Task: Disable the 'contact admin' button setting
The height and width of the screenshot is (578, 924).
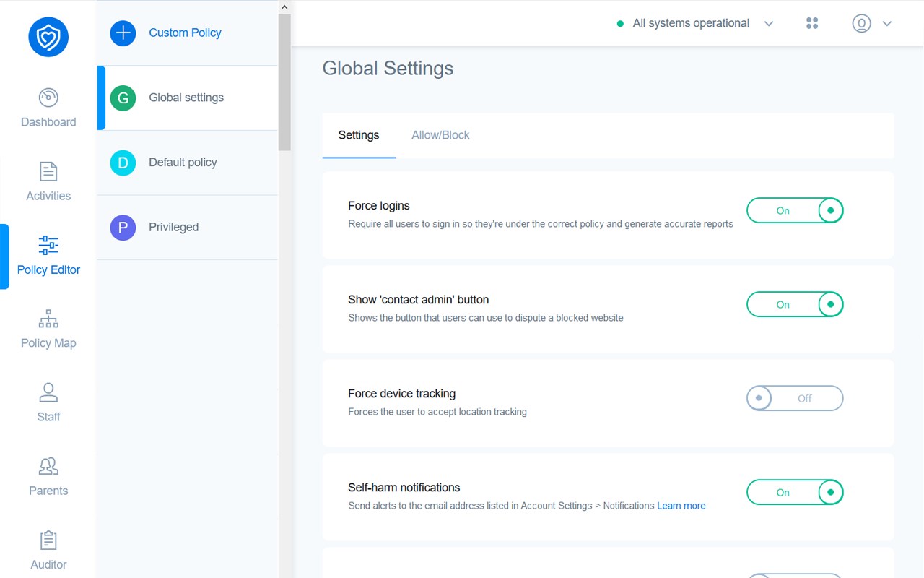Action: pos(794,304)
